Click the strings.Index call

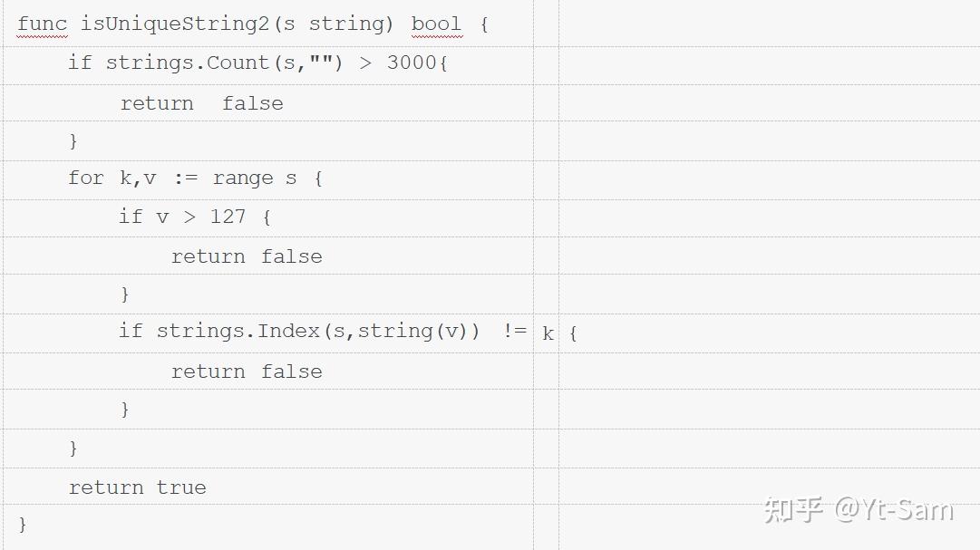tap(238, 331)
